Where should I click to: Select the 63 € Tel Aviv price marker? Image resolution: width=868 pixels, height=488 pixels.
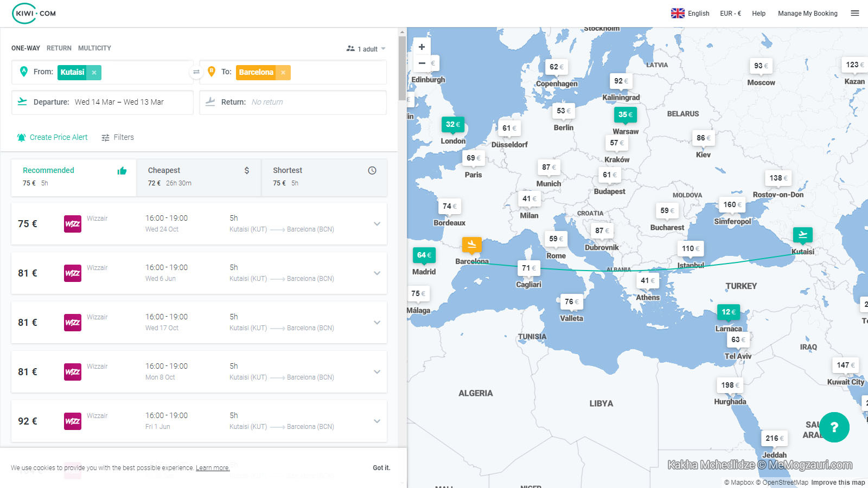738,340
